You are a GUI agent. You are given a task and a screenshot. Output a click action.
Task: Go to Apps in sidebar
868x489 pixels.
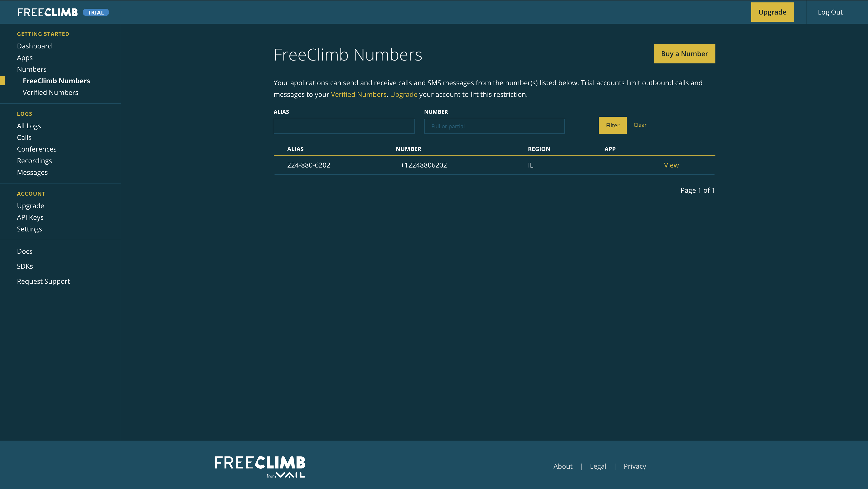[25, 58]
